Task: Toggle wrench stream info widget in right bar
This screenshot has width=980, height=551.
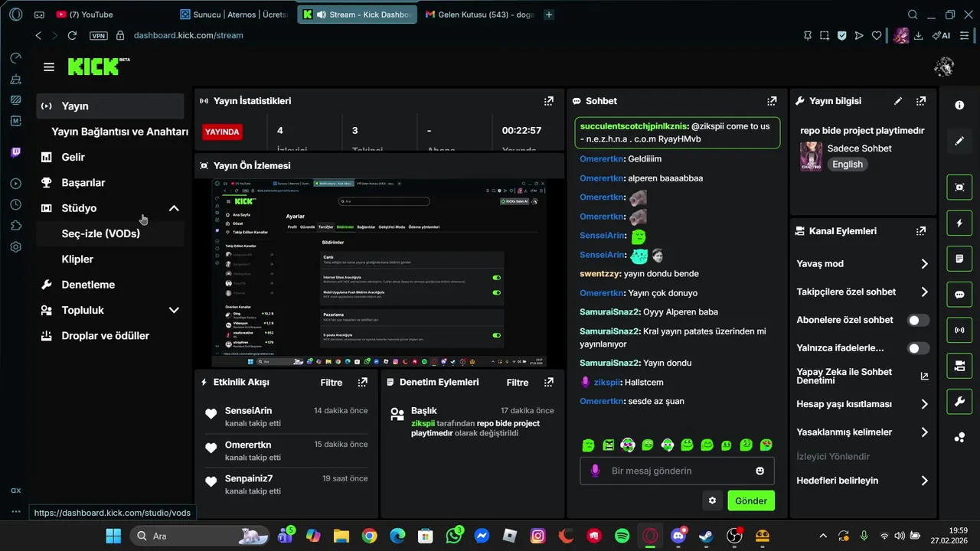Action: click(959, 402)
